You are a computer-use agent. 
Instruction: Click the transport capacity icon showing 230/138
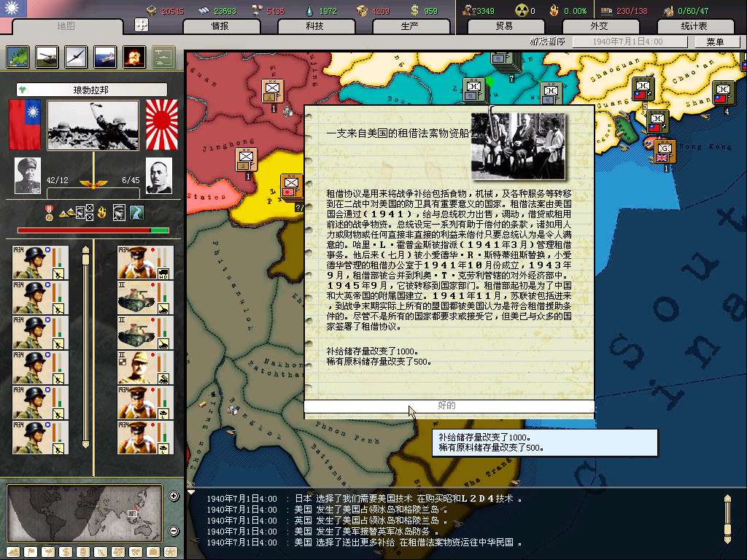click(x=606, y=10)
